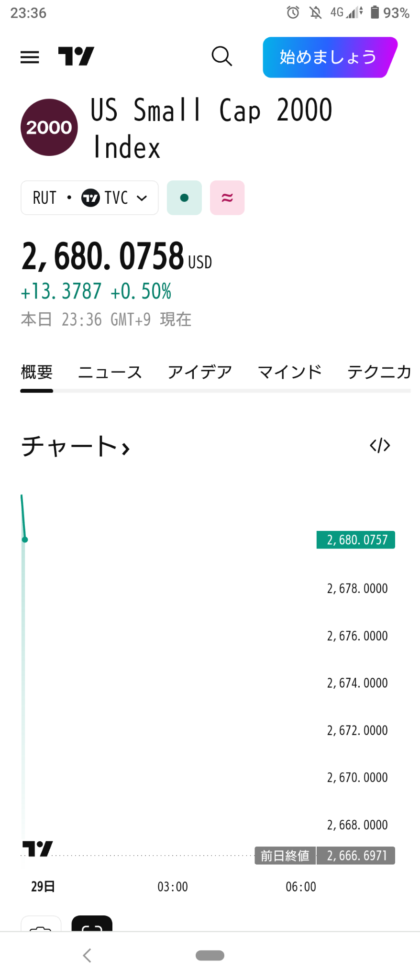
Task: Select the マインド tab
Action: [289, 372]
